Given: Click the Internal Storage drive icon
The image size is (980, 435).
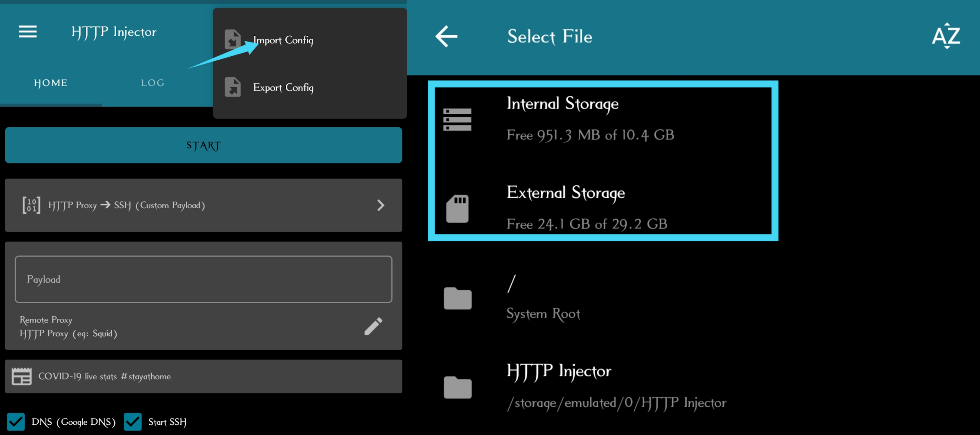Looking at the screenshot, I should pyautogui.click(x=457, y=119).
